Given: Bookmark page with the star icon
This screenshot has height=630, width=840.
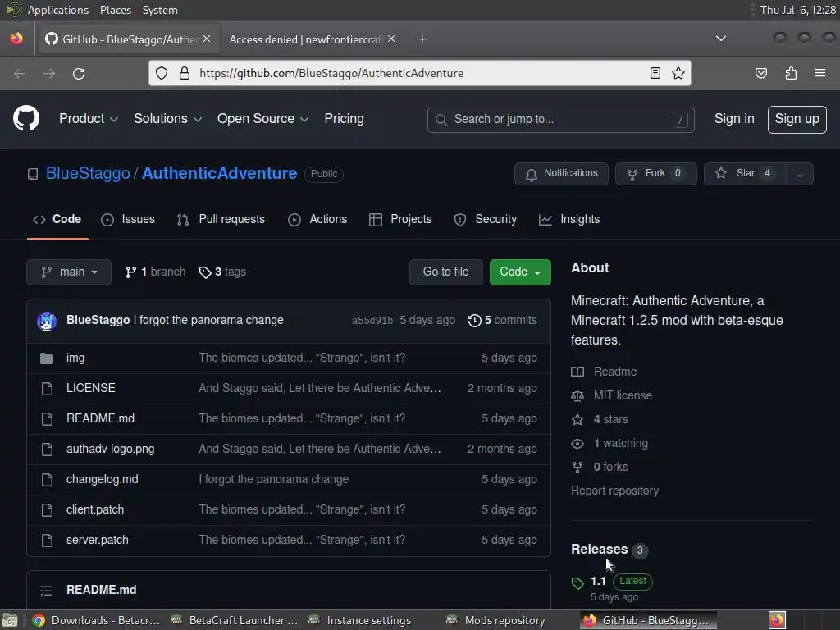Looking at the screenshot, I should 678,73.
